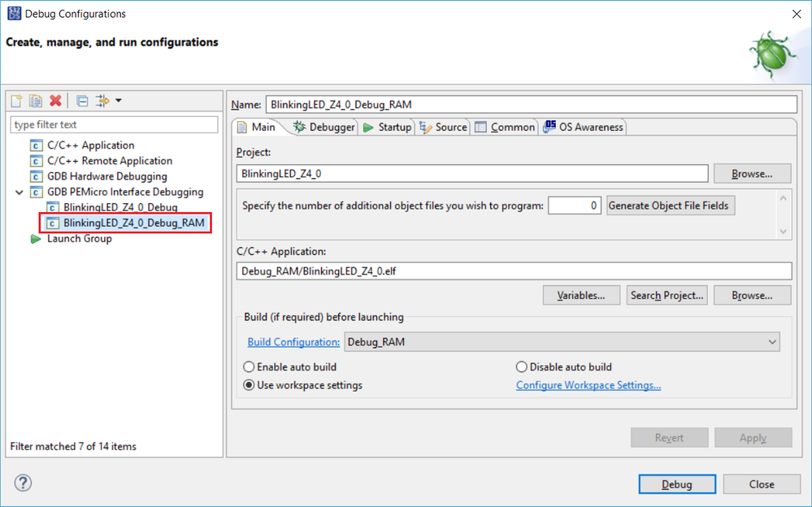
Task: Open the Build Configuration dropdown
Action: pos(771,342)
